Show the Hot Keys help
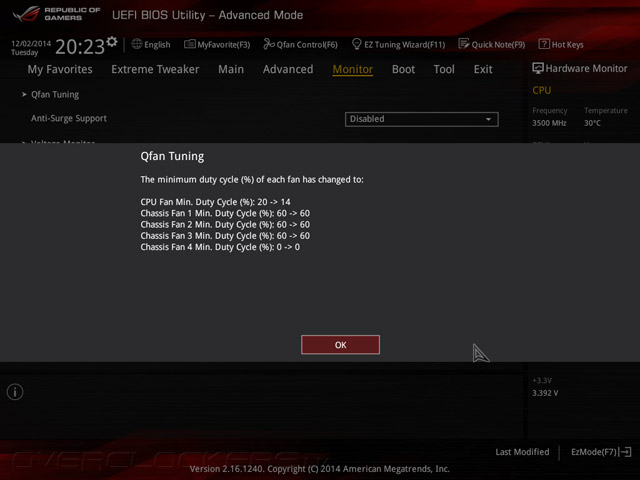Screen dimensions: 640x480 point(561,44)
